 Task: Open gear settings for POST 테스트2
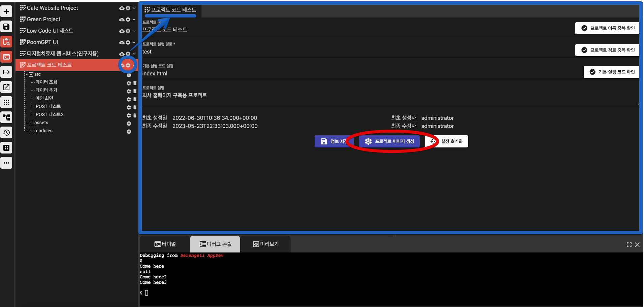(x=129, y=115)
